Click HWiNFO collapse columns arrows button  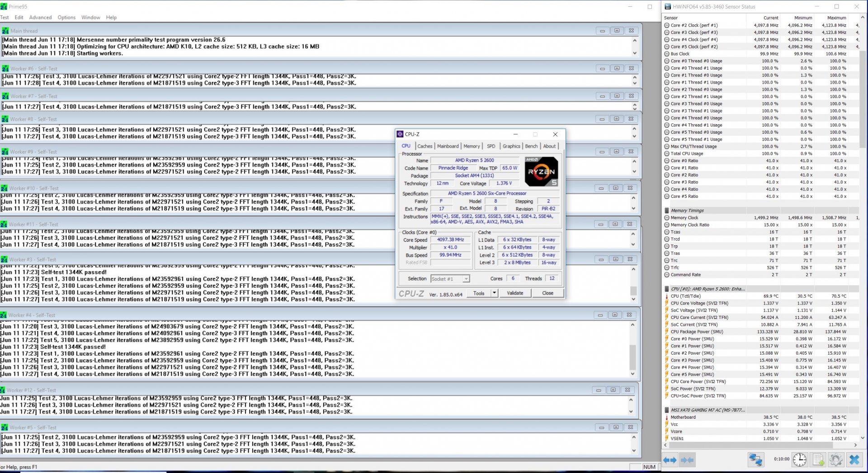(687, 460)
